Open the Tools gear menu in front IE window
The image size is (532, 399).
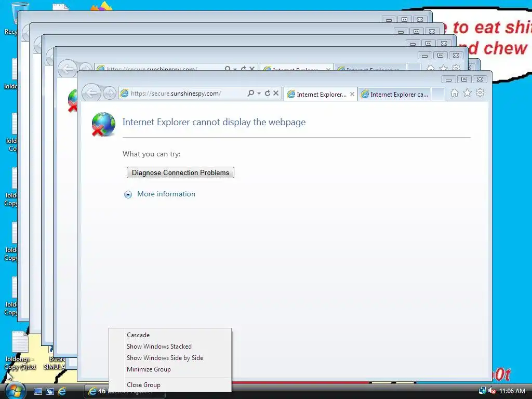coord(480,92)
